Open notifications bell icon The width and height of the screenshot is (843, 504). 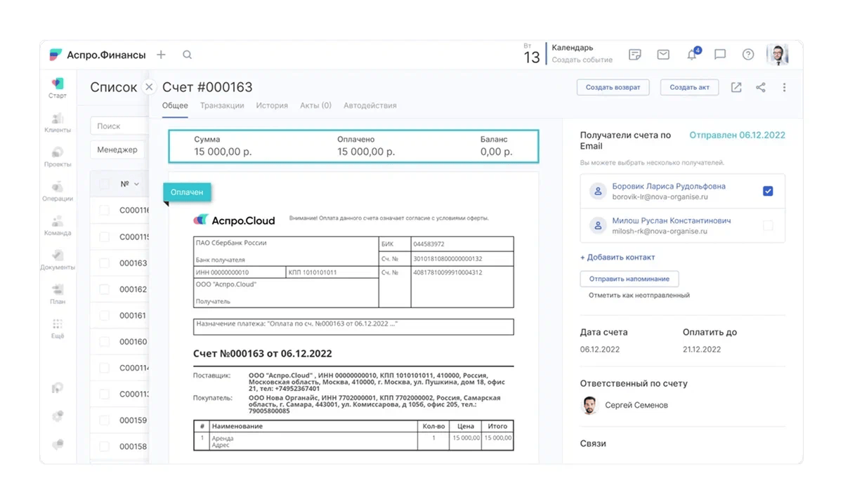pos(692,55)
